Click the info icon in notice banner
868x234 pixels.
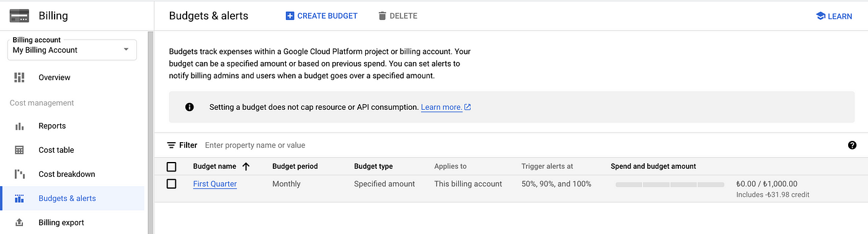pos(190,107)
